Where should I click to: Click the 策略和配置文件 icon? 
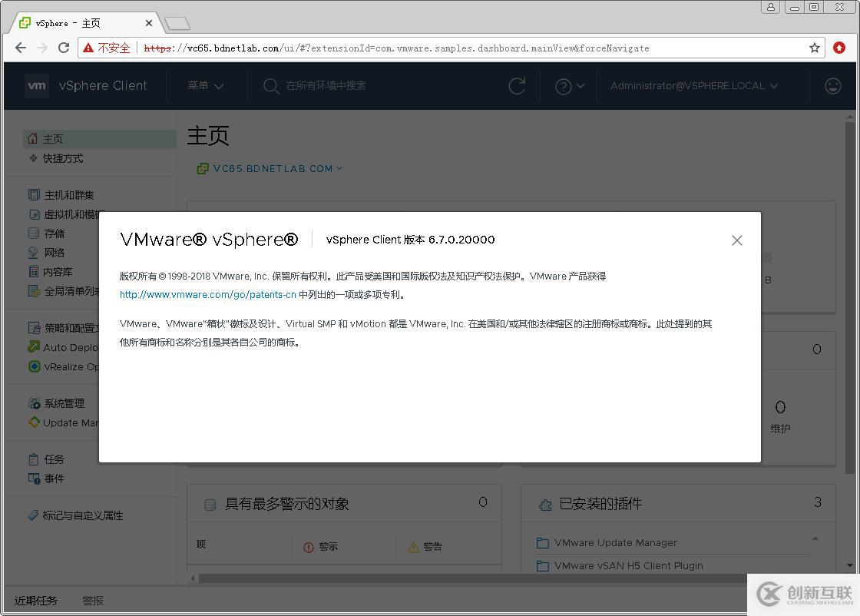pos(34,328)
